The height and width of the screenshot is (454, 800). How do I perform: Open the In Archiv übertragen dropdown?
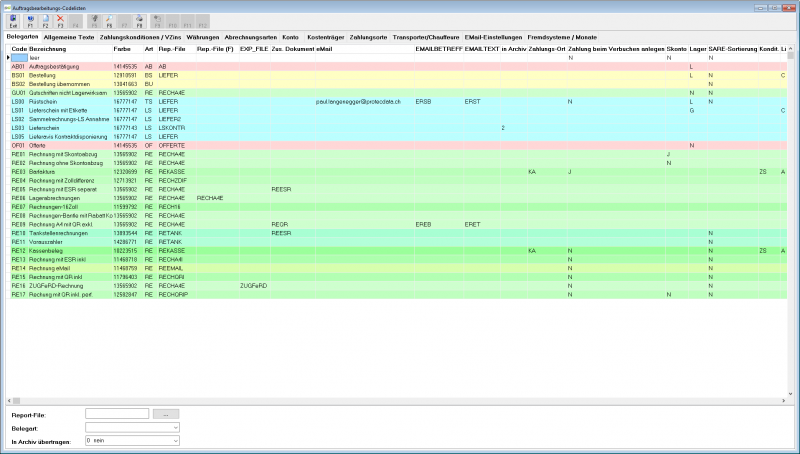(176, 441)
